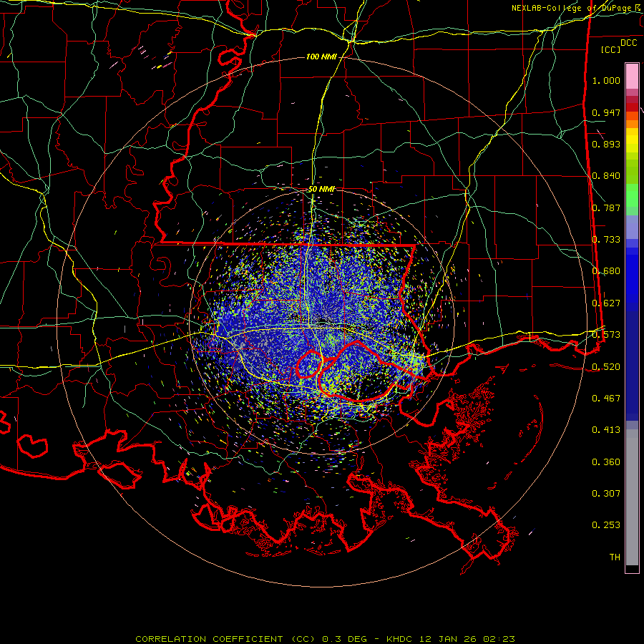
Task: Click the 0.733 legend value
Action: [606, 240]
